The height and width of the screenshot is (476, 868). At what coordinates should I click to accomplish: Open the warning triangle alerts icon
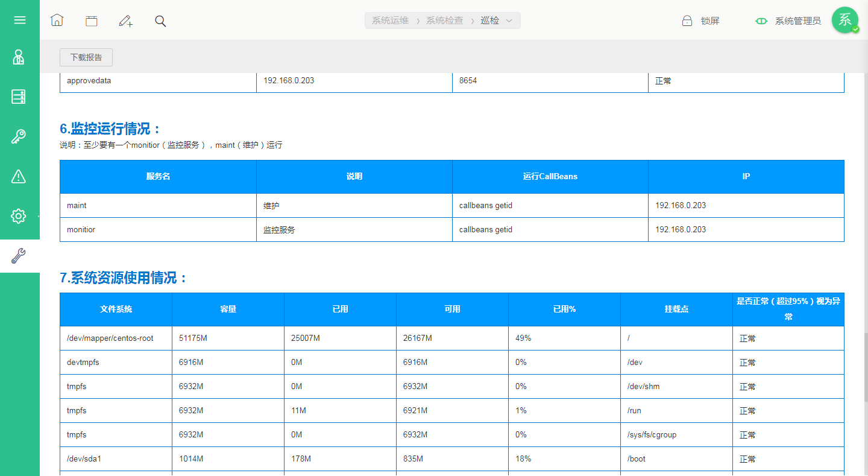pos(19,176)
